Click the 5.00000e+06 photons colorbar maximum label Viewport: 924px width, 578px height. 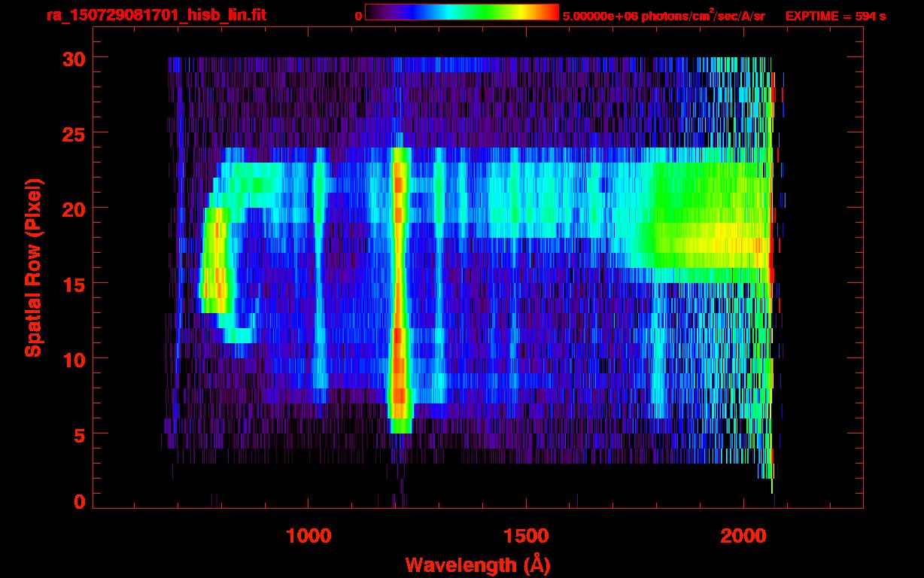[x=663, y=16]
